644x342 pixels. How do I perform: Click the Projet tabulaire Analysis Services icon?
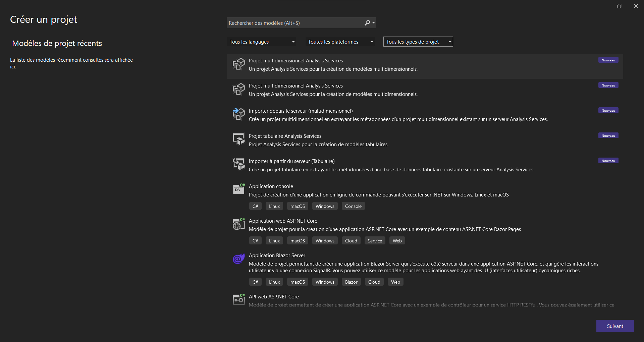click(x=239, y=139)
